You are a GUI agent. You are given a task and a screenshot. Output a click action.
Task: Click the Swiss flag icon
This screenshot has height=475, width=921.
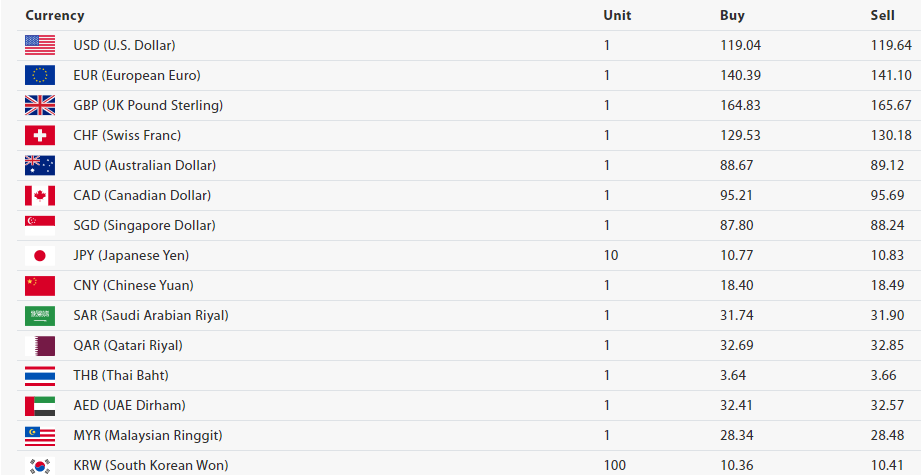40,135
